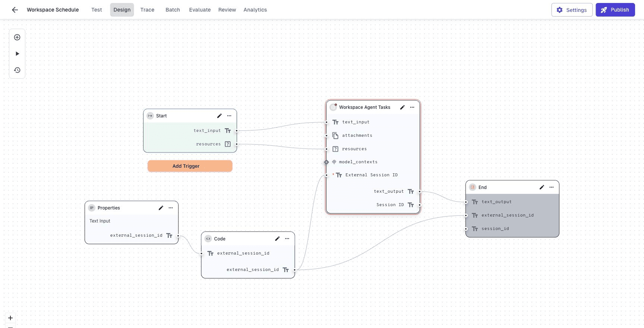
Task: Open the Analytics tab
Action: point(255,10)
